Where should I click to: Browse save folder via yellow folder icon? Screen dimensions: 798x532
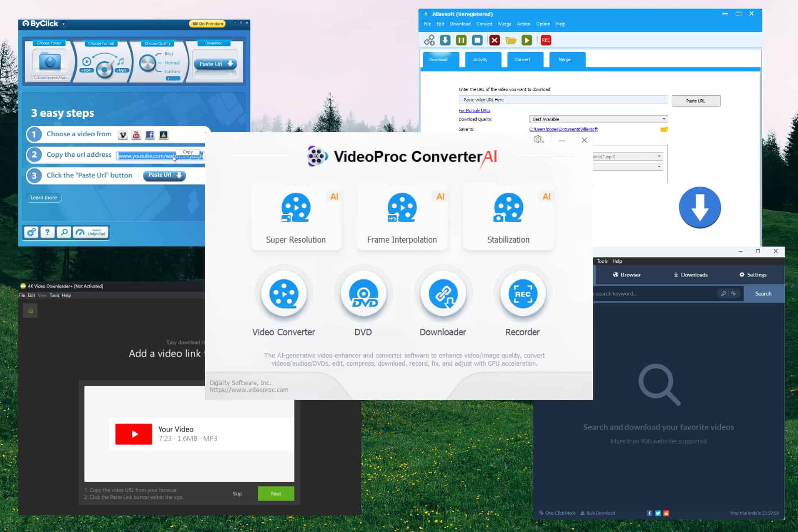[x=664, y=129]
